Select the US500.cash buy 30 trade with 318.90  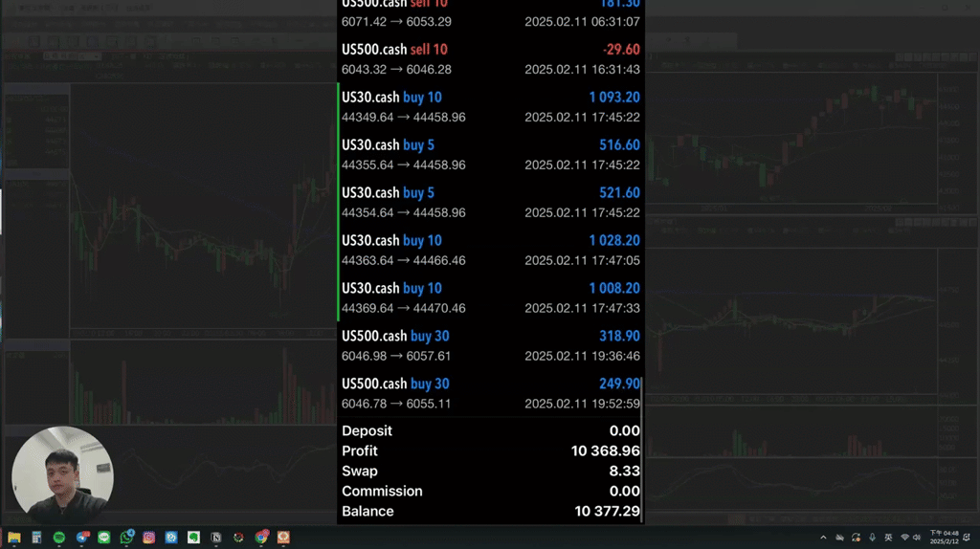(491, 345)
